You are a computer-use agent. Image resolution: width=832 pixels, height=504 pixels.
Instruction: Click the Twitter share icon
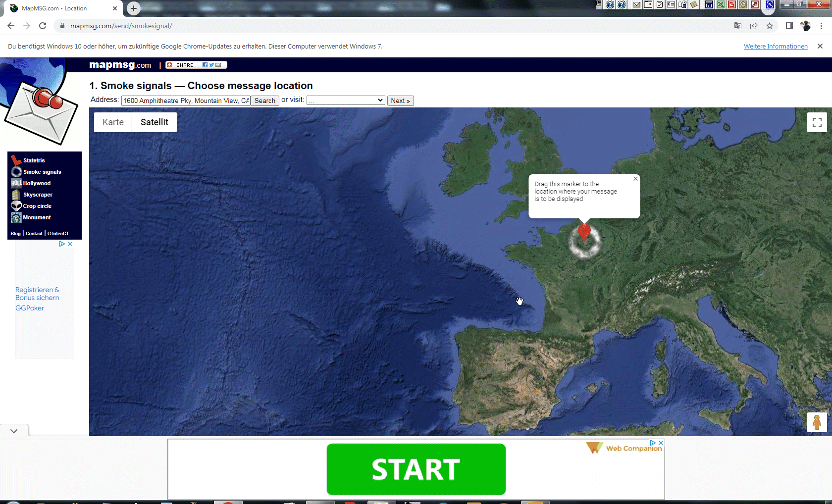click(211, 65)
